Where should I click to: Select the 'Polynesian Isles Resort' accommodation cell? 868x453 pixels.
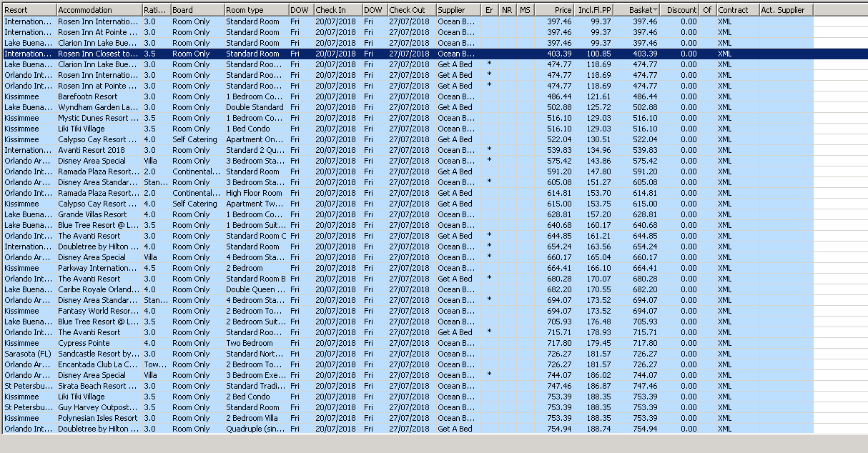99,418
